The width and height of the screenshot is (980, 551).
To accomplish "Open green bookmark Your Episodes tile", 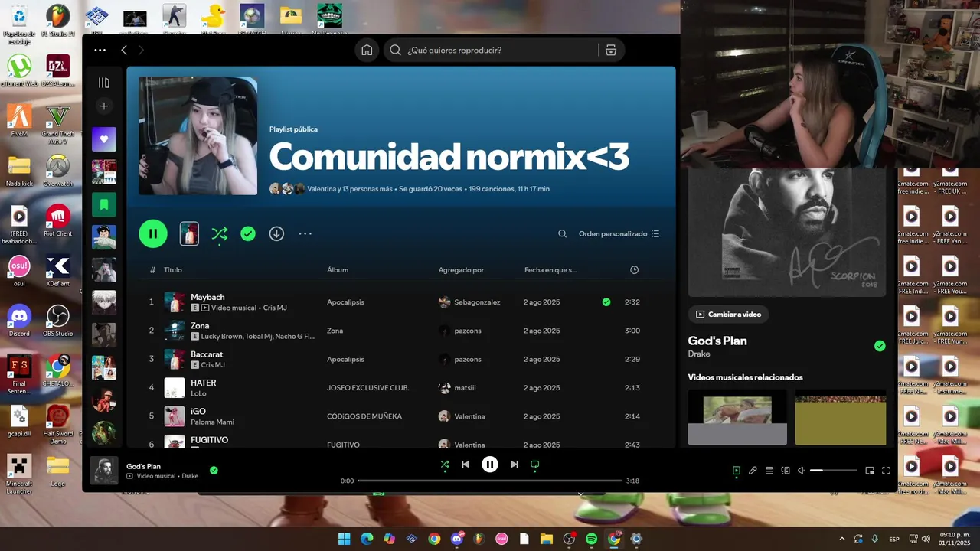I will 104,204.
